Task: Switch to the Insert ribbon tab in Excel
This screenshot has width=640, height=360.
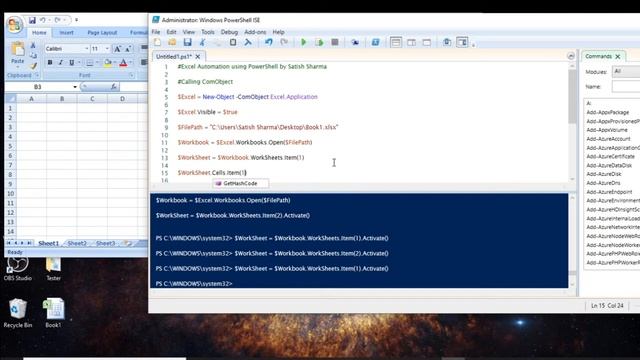Action: (67, 33)
